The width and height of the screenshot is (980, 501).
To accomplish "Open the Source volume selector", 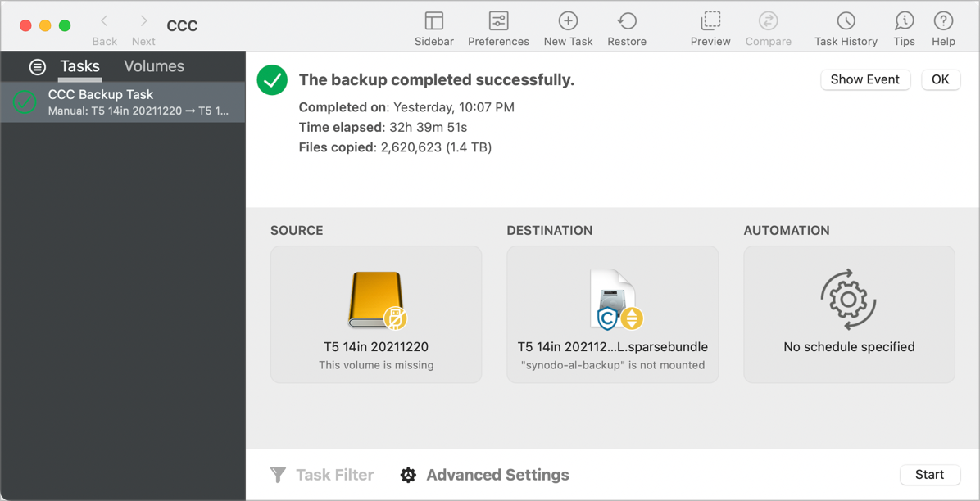I will coord(376,314).
